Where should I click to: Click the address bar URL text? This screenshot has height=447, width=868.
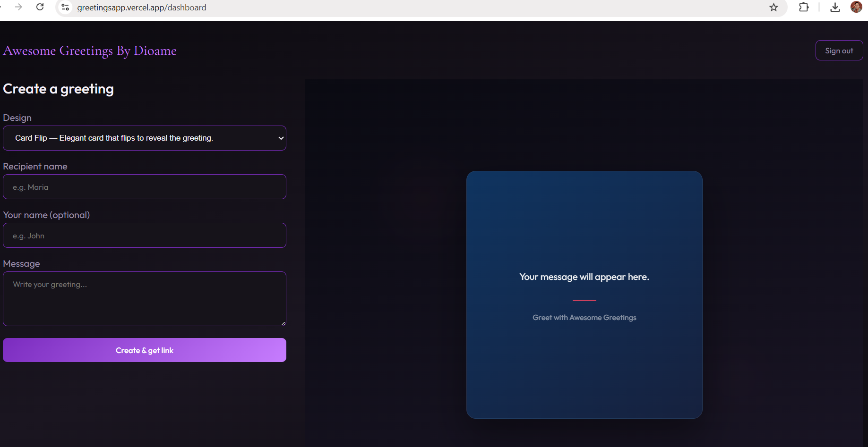click(x=142, y=8)
